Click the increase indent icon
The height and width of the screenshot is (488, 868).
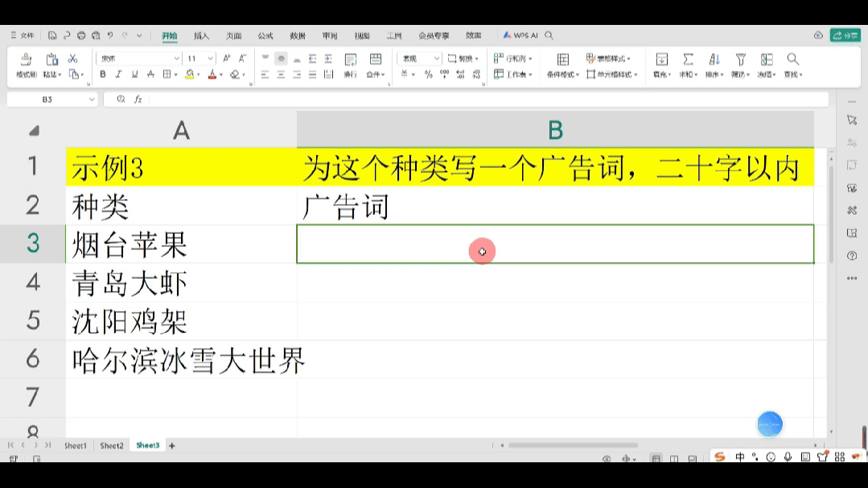328,58
